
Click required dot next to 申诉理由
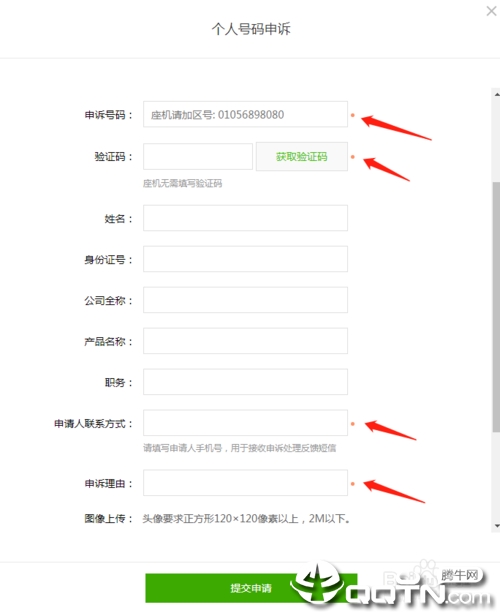353,484
